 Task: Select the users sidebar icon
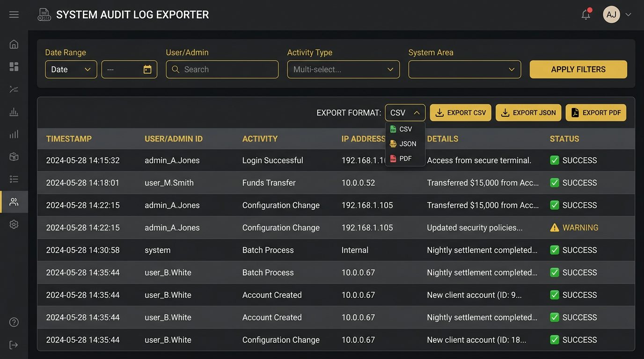14,202
